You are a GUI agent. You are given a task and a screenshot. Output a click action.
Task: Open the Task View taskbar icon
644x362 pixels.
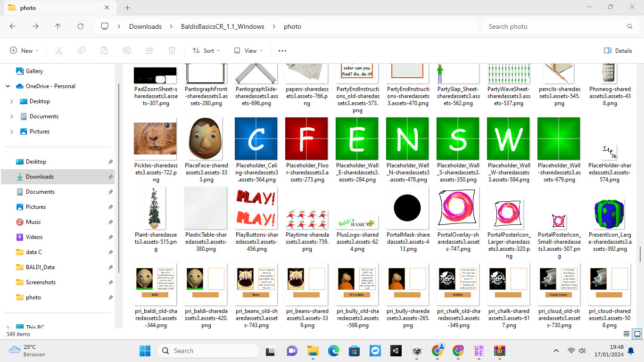pyautogui.click(x=271, y=351)
